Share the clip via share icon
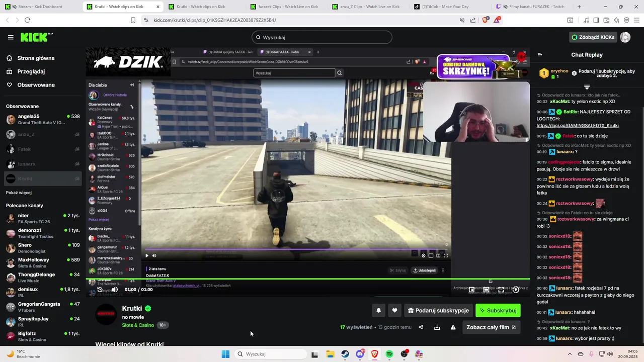 [421, 327]
